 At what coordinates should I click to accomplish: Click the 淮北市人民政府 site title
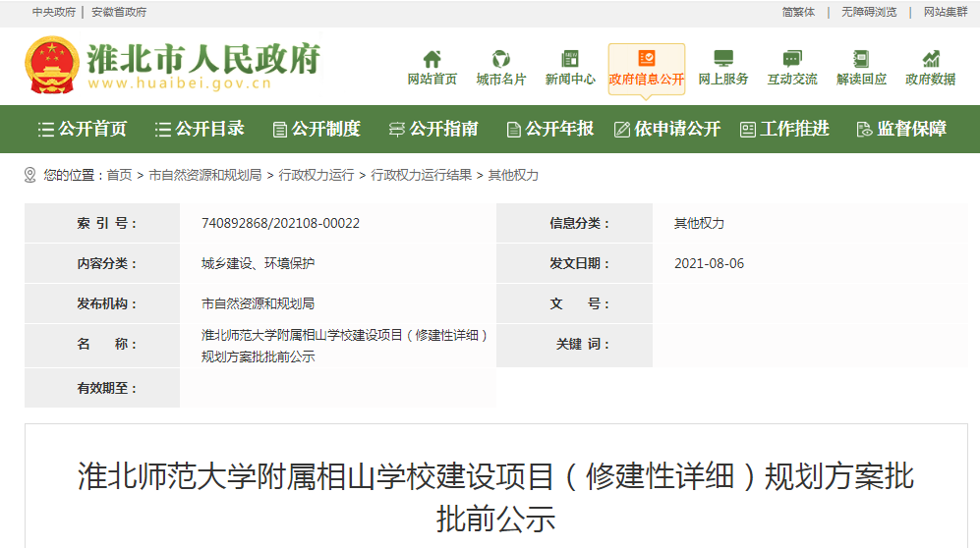203,59
